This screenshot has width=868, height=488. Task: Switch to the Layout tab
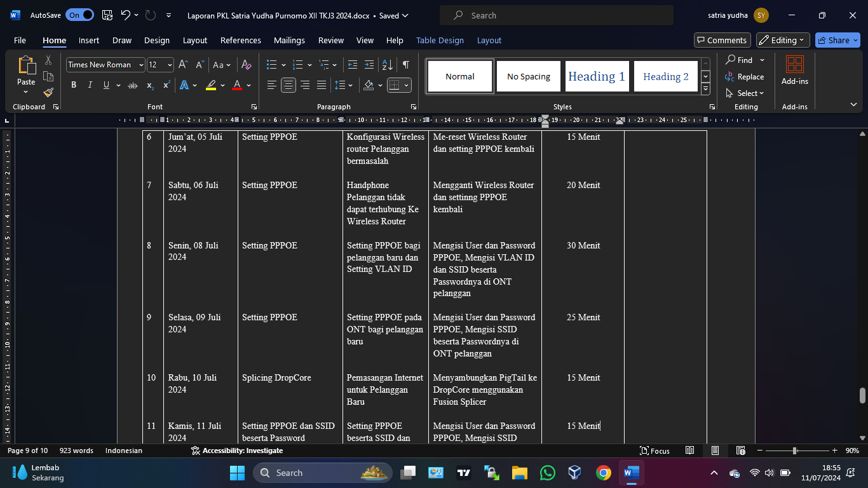[x=195, y=40]
